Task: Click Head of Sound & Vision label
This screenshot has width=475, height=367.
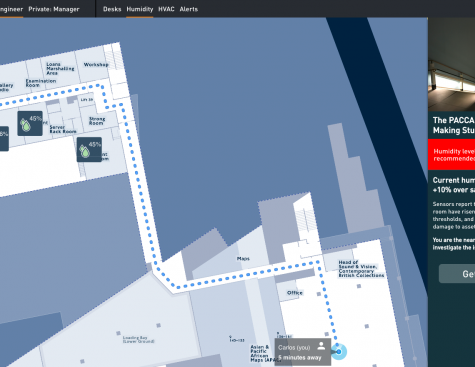Action: tap(361, 269)
